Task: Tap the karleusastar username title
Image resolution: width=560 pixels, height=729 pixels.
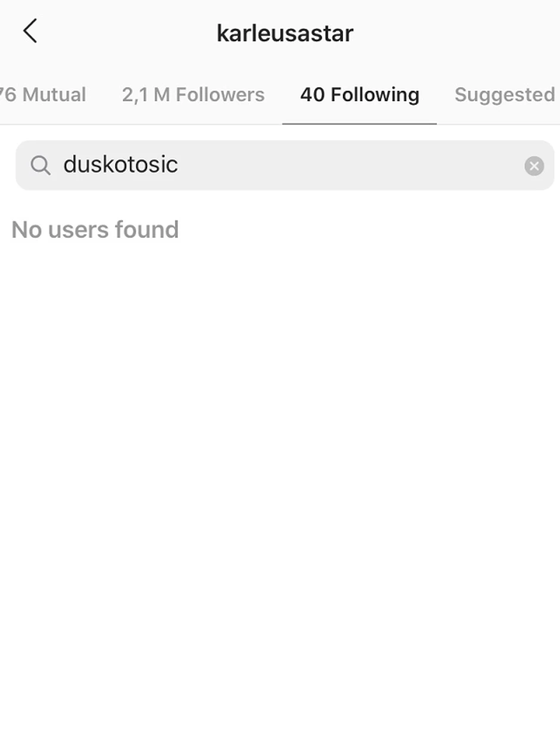Action: 285,33
